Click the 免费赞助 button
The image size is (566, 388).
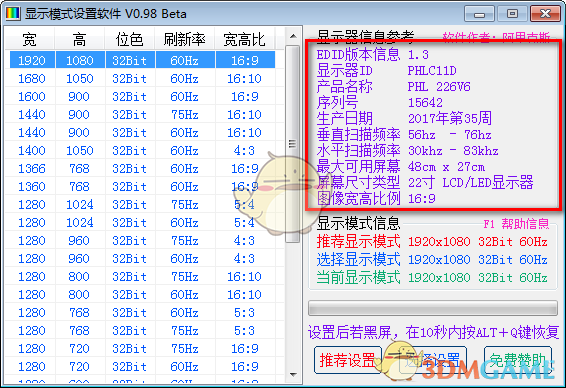pyautogui.click(x=518, y=360)
